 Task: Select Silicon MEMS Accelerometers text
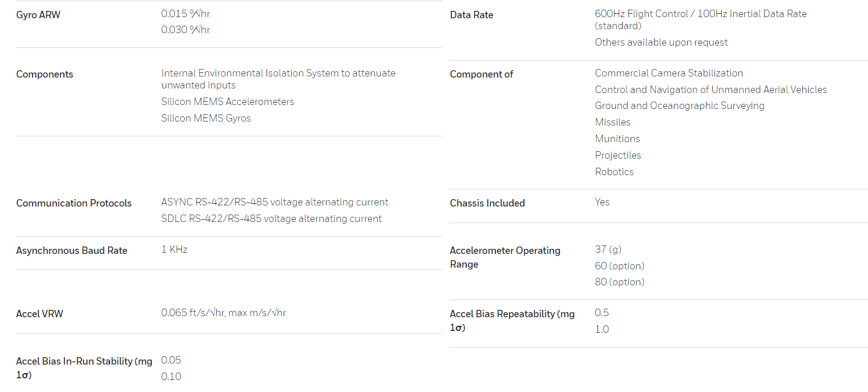click(x=228, y=102)
